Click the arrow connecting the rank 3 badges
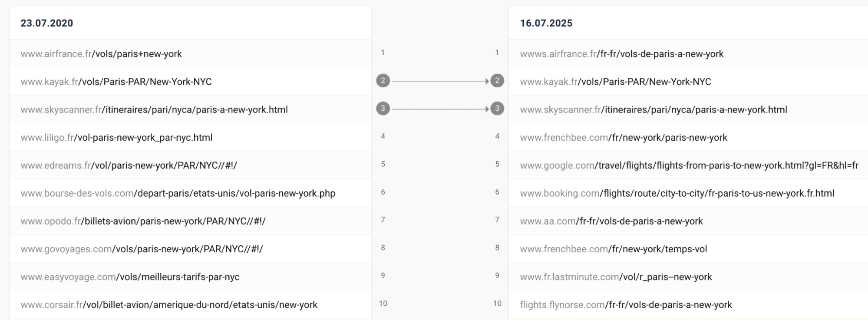This screenshot has width=868, height=320. pos(440,109)
